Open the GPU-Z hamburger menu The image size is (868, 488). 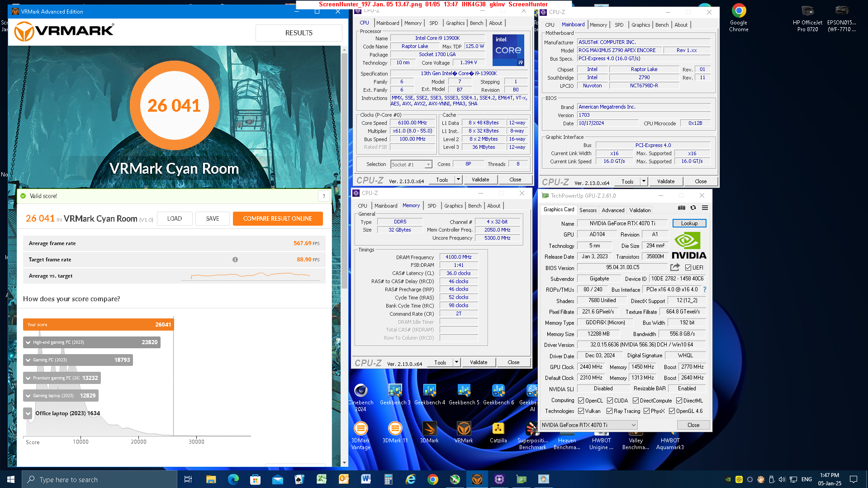tap(705, 208)
